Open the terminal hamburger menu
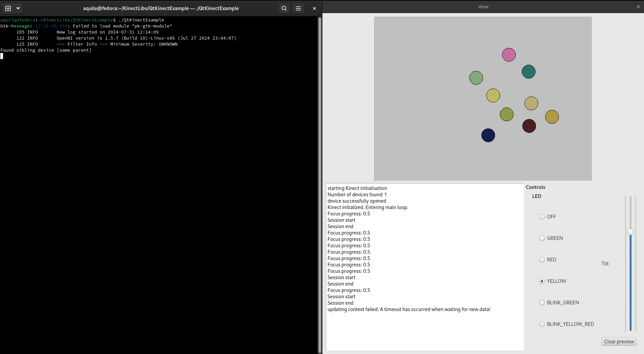 (298, 8)
